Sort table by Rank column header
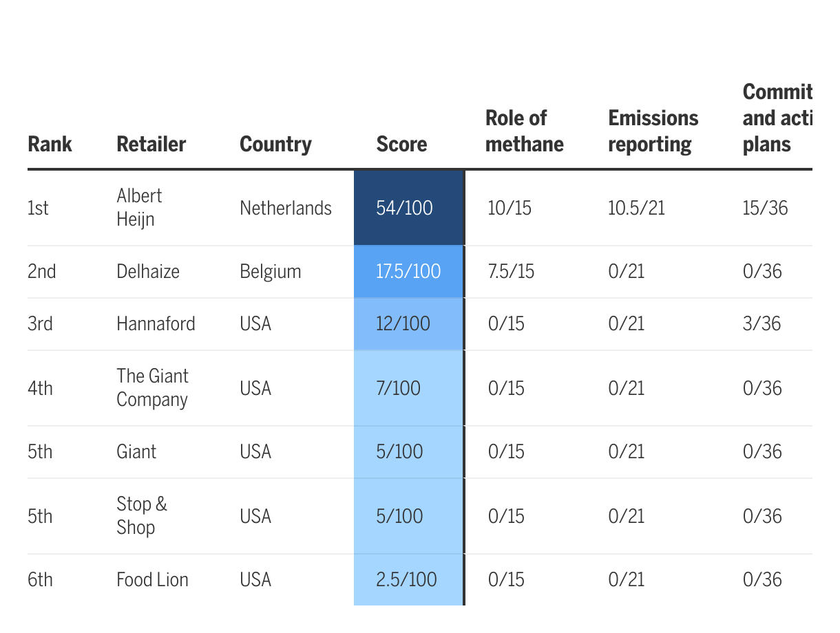840x633 pixels. click(x=50, y=144)
